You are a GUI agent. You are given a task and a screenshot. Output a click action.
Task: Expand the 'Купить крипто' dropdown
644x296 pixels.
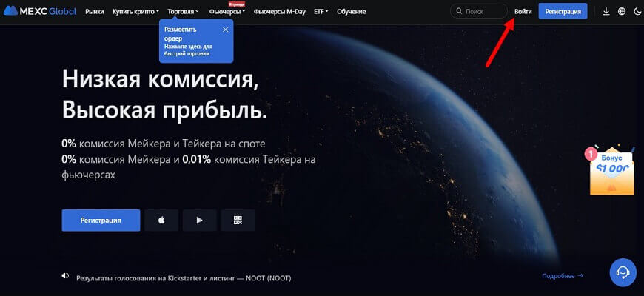[x=135, y=12]
